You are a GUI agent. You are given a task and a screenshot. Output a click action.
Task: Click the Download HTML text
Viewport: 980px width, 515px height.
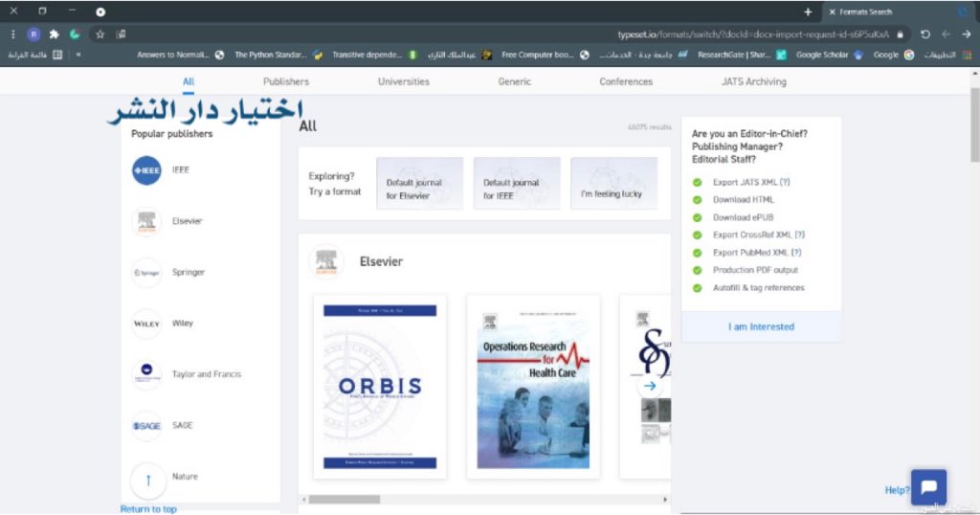pos(743,200)
